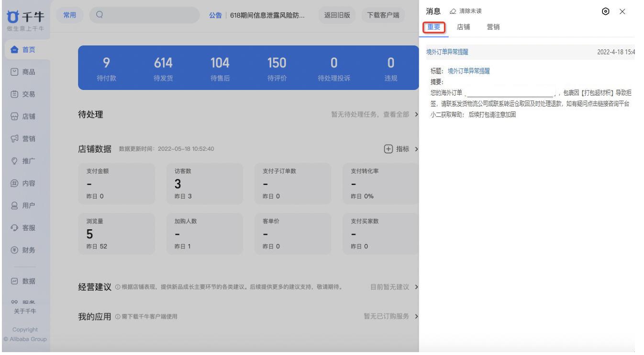Select the 支付买家数 data card
This screenshot has height=355, width=644.
381,234
